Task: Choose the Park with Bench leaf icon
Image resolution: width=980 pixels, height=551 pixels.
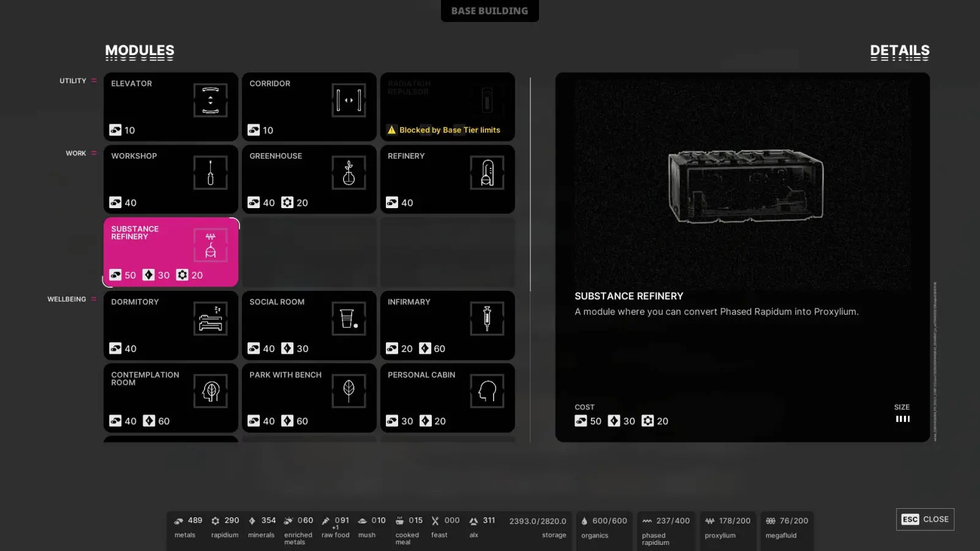Action: [349, 391]
